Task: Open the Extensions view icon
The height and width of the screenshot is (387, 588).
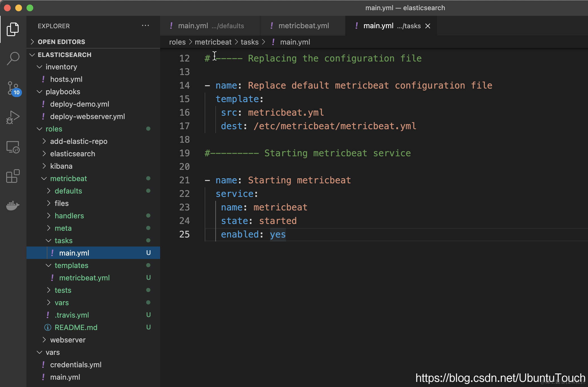Action: click(x=13, y=176)
